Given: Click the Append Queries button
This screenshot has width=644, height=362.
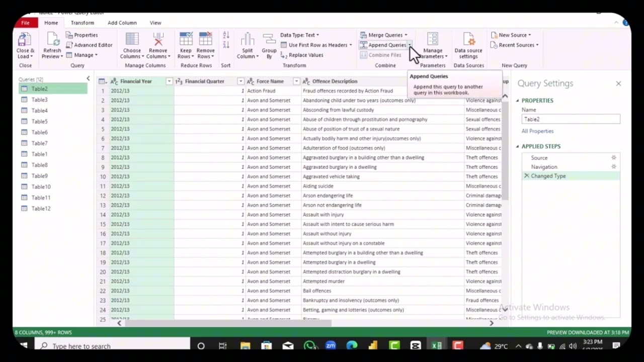Looking at the screenshot, I should coord(383,45).
